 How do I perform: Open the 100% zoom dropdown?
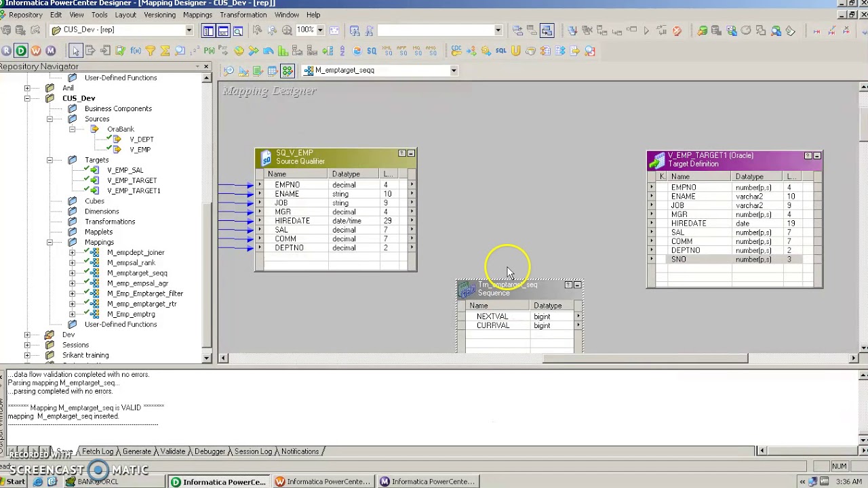(320, 30)
